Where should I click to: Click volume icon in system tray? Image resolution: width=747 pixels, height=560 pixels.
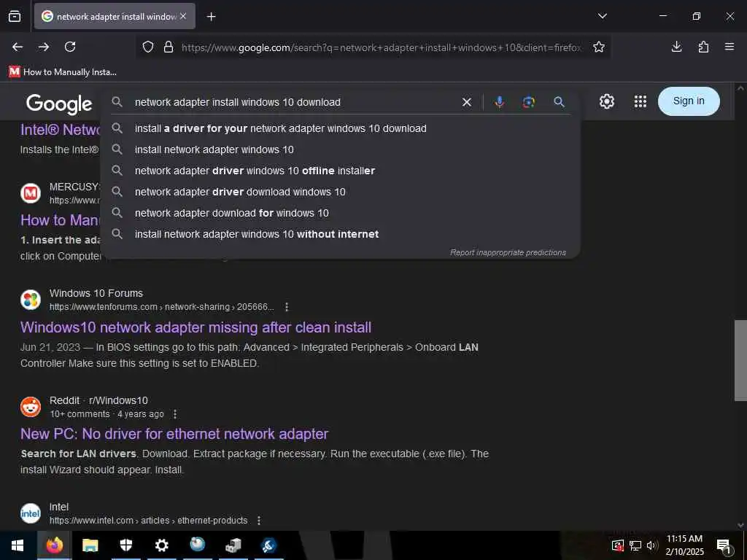(x=651, y=545)
